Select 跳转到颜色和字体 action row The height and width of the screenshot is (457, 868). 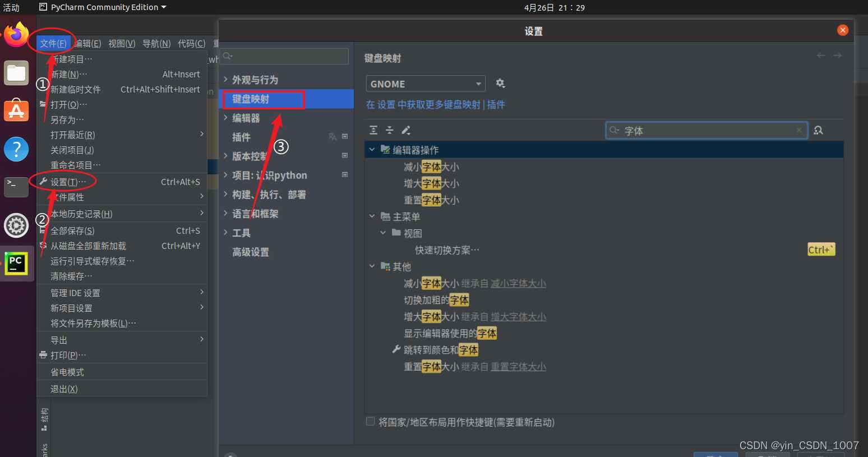click(x=604, y=350)
